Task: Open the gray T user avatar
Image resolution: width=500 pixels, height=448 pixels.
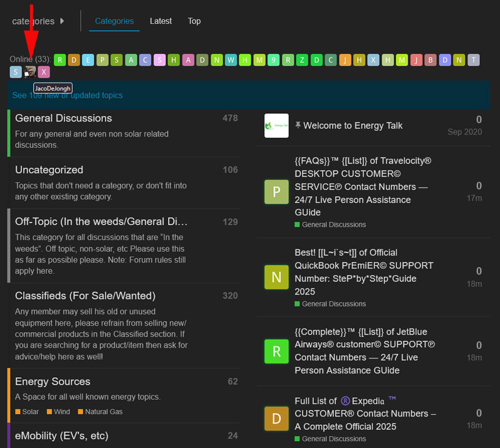Action: click(474, 60)
